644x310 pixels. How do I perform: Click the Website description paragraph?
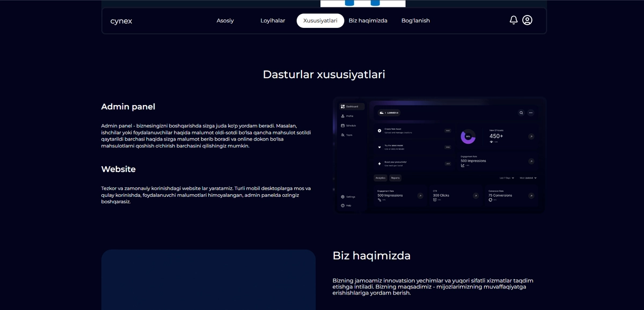tap(206, 195)
